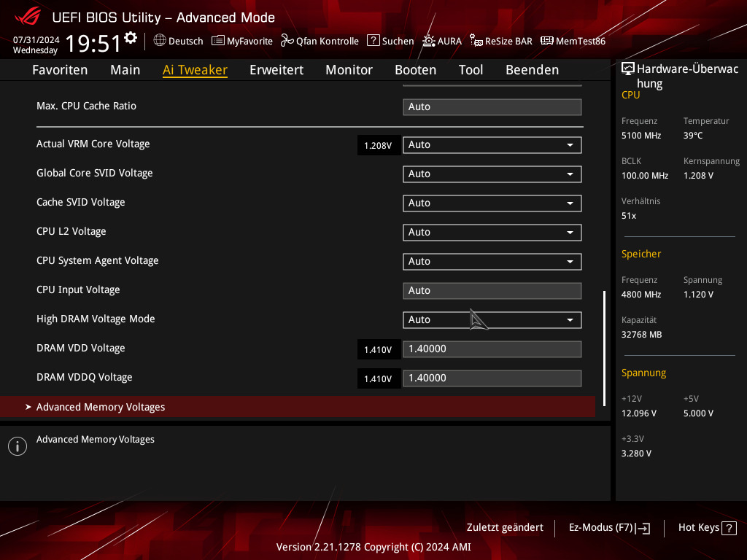Click the 1.410V DRAM VDDQ reading
Viewport: 747px width, 560px height.
tap(379, 378)
